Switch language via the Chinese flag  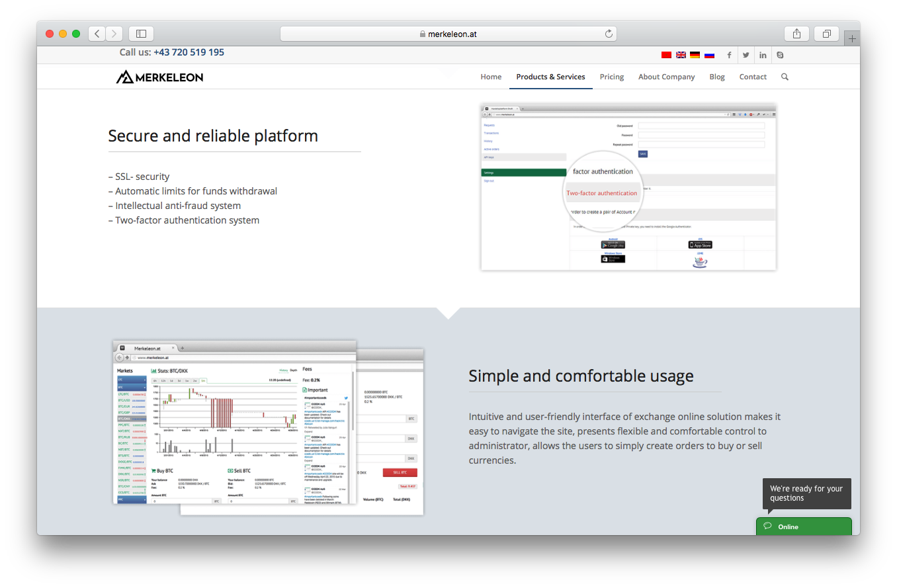coord(666,55)
